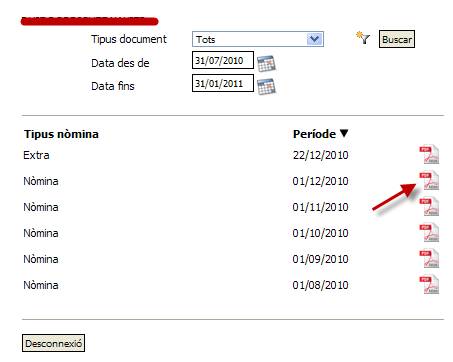Viewport: 453px width, 362px height.
Task: Click the Tipus nòmina column header
Action: pyautogui.click(x=61, y=134)
